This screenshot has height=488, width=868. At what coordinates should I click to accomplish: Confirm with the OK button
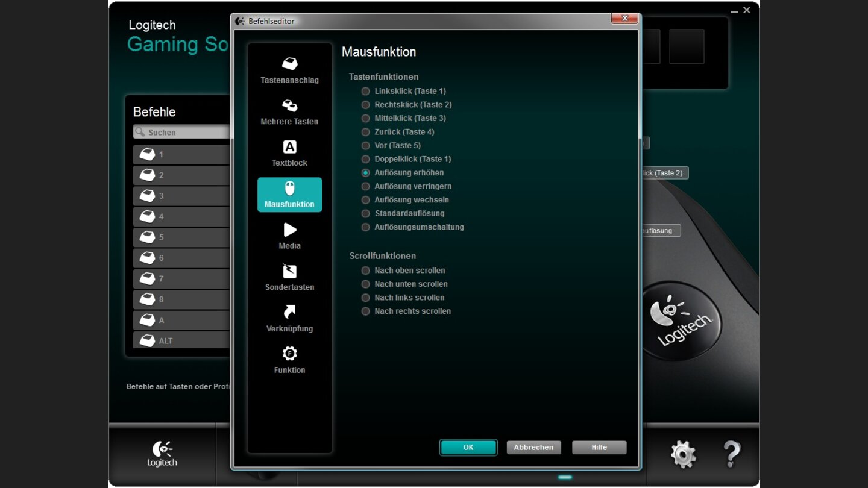[x=468, y=448]
